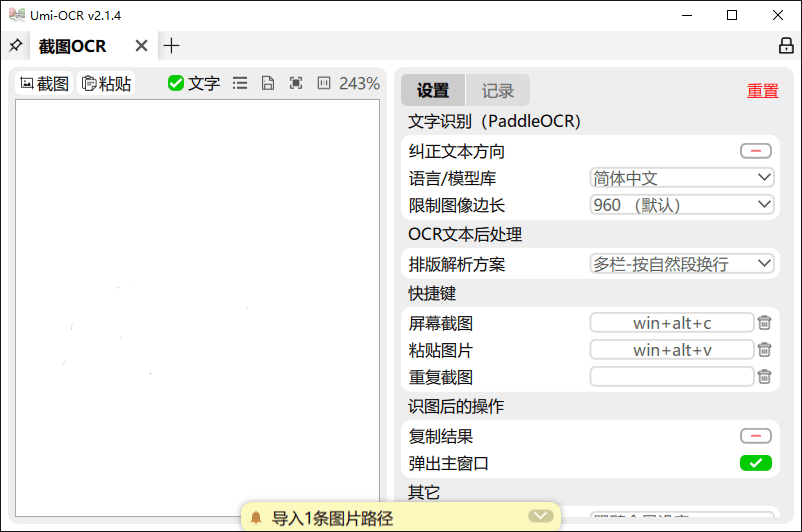802x532 pixels.
Task: Click the lock icon at top right
Action: (786, 46)
